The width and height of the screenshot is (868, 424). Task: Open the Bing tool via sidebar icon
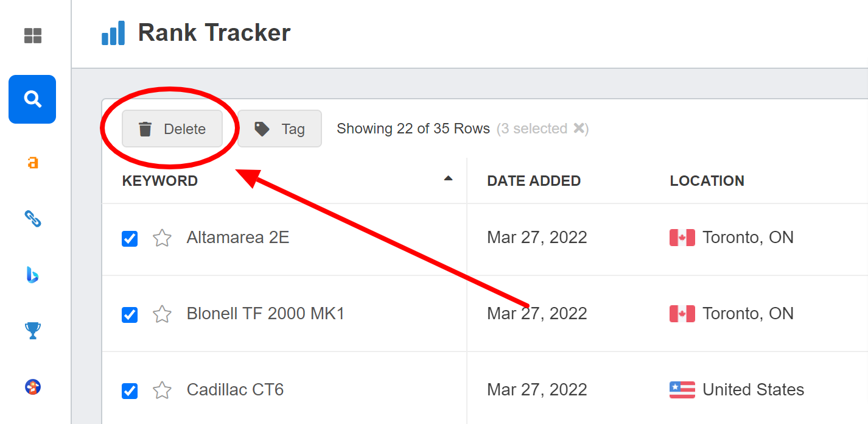[x=32, y=275]
